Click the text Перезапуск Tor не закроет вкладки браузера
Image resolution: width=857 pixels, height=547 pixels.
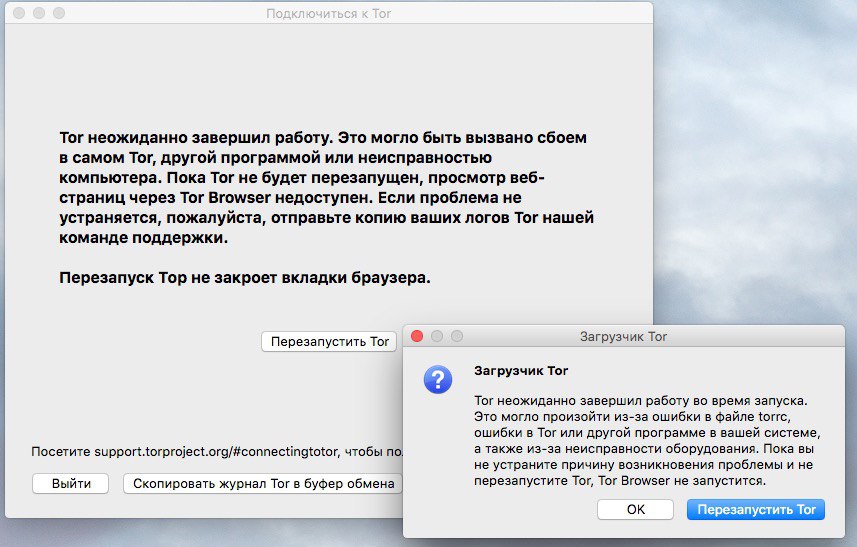pos(245,278)
